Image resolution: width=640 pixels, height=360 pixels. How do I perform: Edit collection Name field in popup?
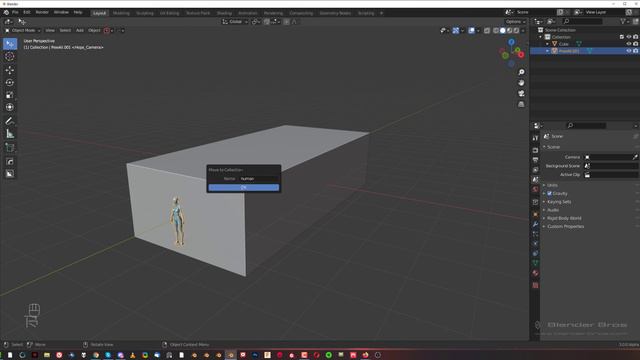click(259, 179)
